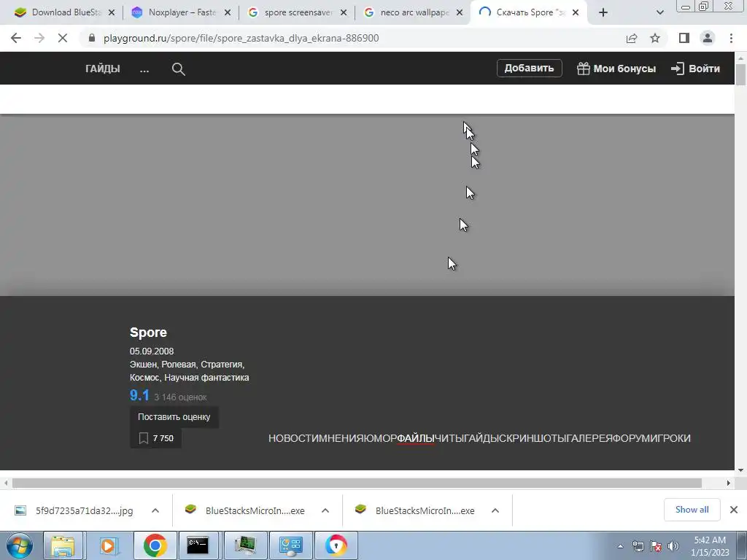Open the ГАЙДЫ header menu item
Viewport: 747px width, 560px height.
click(102, 69)
